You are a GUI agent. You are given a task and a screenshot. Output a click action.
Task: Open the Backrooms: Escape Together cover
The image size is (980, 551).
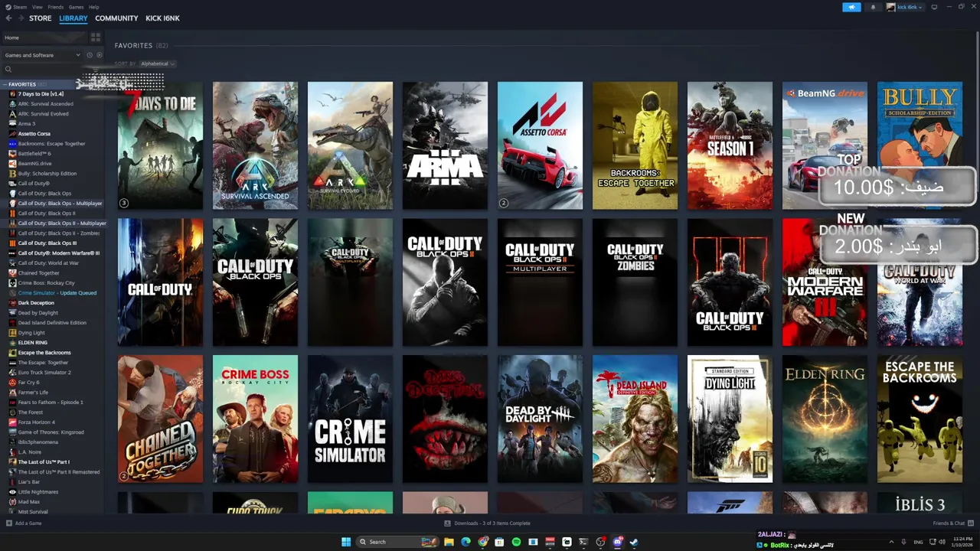tap(635, 145)
